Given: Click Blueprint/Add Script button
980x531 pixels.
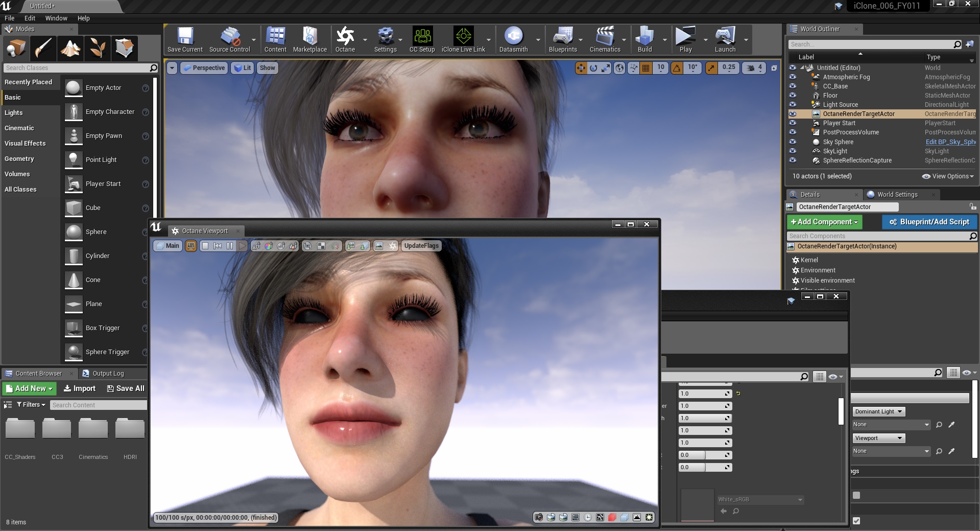Looking at the screenshot, I should click(929, 222).
